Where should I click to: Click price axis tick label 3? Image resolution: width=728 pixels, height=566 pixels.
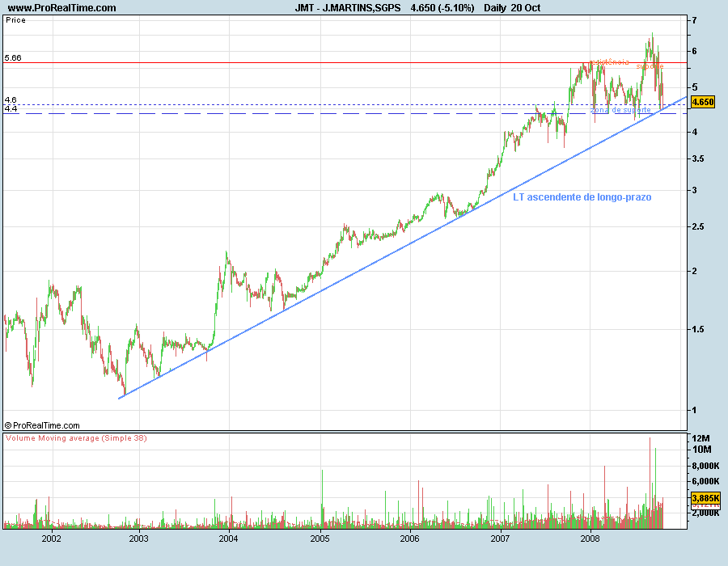click(694, 190)
